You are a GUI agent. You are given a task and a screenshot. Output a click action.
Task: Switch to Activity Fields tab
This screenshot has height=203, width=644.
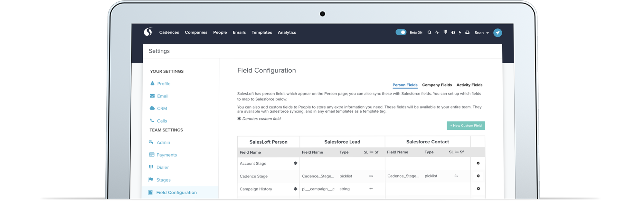469,85
